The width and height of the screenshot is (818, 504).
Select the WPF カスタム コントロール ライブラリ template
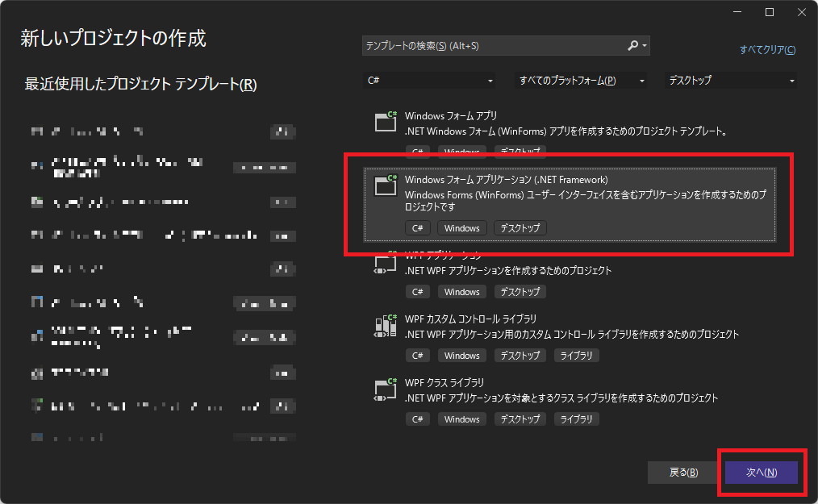tap(570, 337)
